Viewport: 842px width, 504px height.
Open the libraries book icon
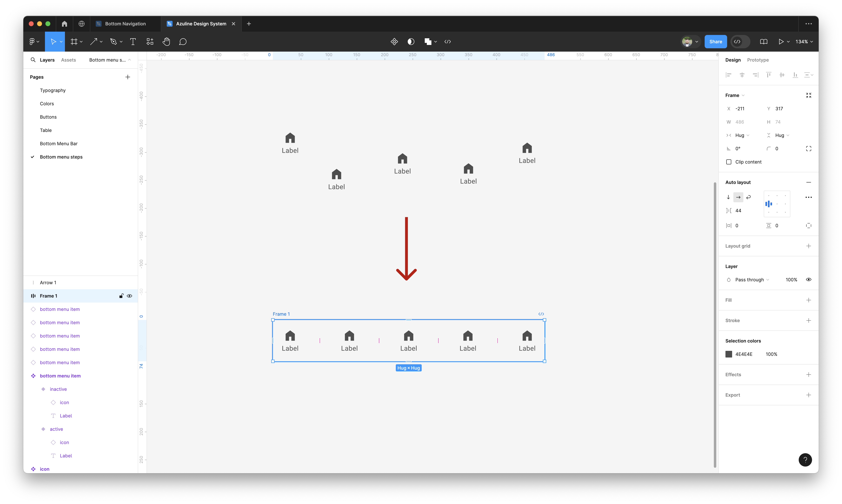click(764, 41)
